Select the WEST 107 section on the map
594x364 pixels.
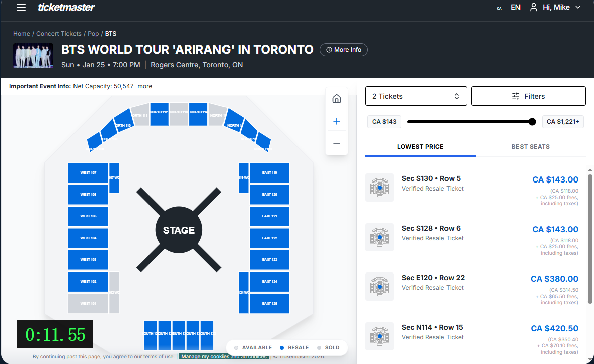coord(88,172)
